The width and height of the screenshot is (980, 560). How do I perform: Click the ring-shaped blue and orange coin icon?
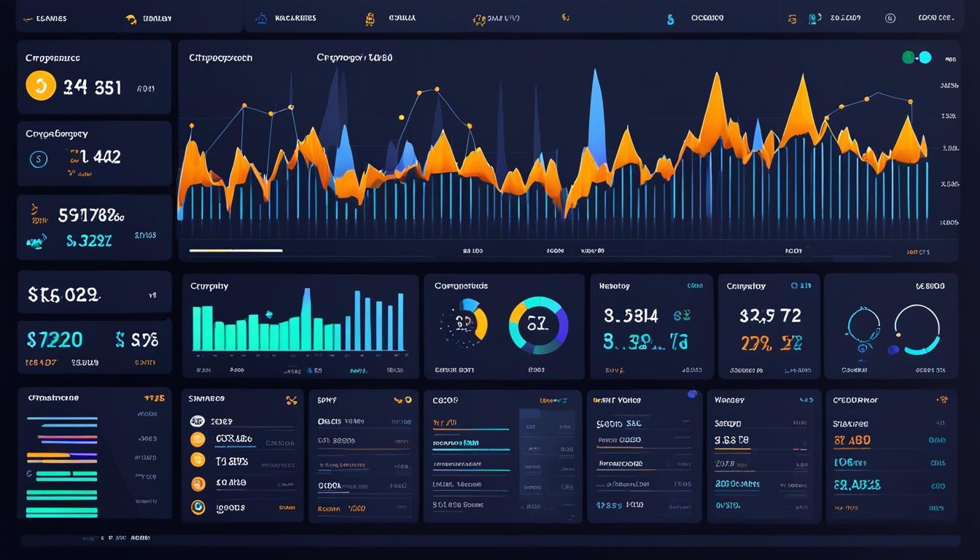point(198,507)
